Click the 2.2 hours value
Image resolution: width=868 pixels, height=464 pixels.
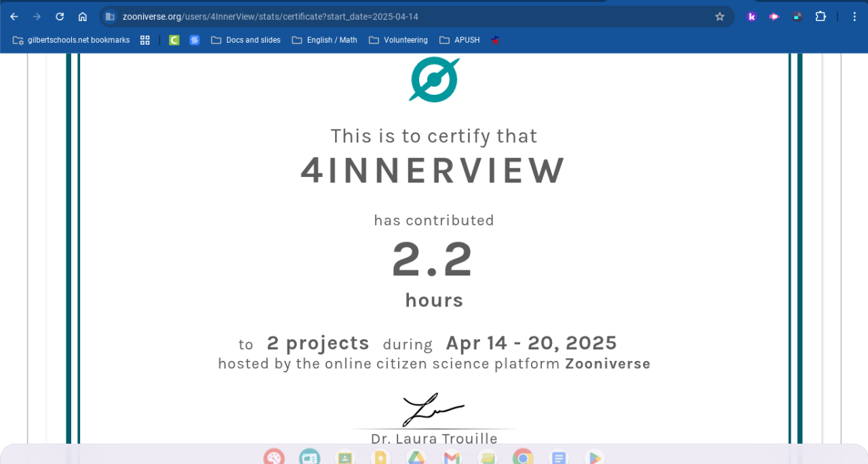[x=432, y=260]
